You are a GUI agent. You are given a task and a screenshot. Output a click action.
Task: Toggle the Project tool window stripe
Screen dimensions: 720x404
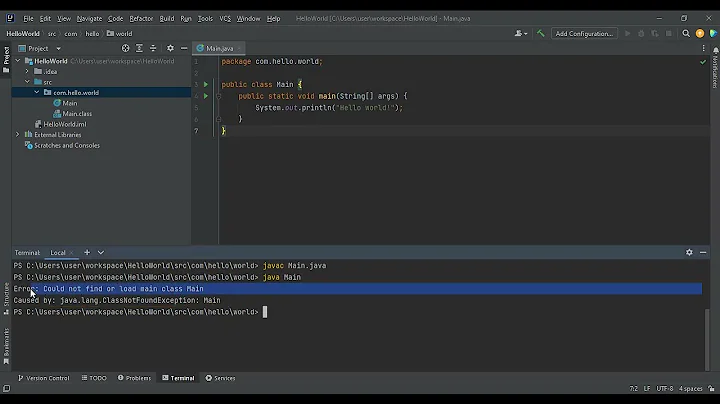(x=6, y=59)
